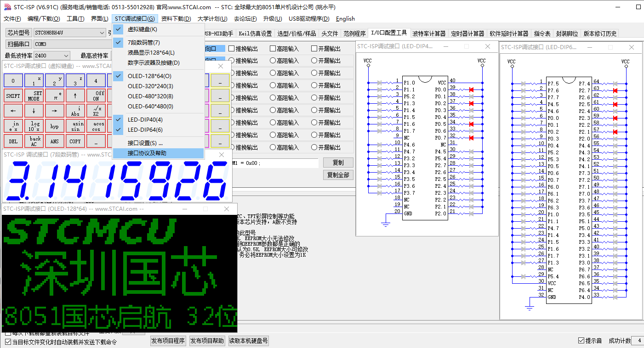Click the right arrow key on virtual keyboard
The image size is (644, 348).
pyautogui.click(x=54, y=111)
